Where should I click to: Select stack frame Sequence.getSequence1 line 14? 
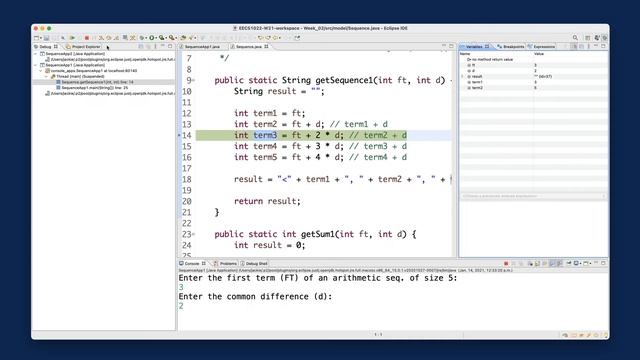(x=97, y=82)
